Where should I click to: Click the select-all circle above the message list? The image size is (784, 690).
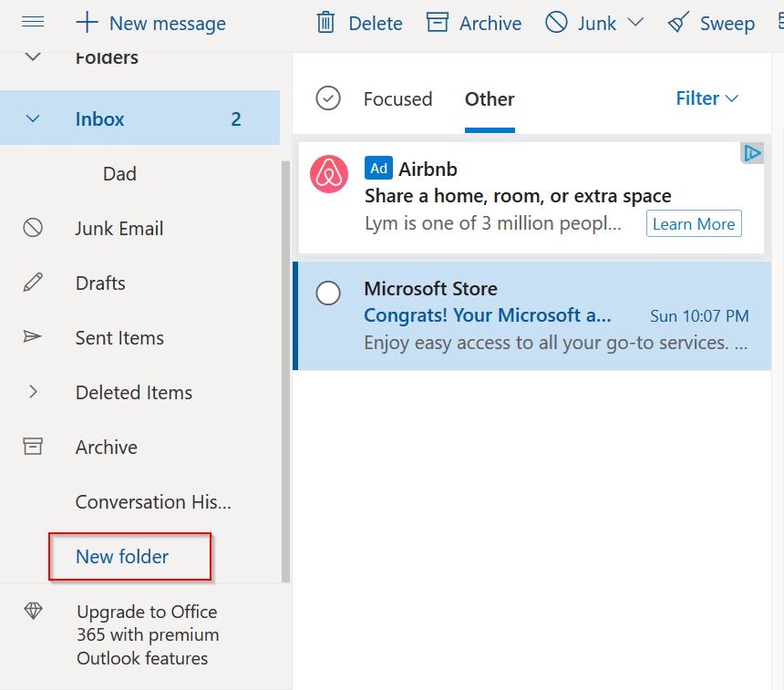pos(328,98)
